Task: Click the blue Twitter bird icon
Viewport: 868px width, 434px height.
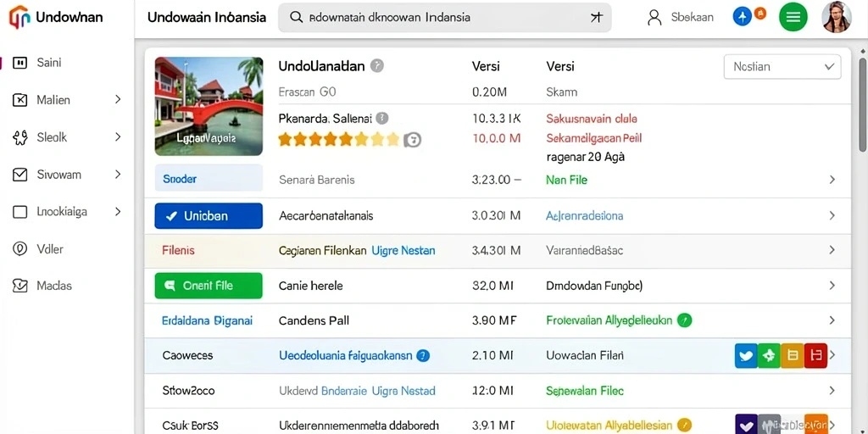Action: pyautogui.click(x=746, y=356)
